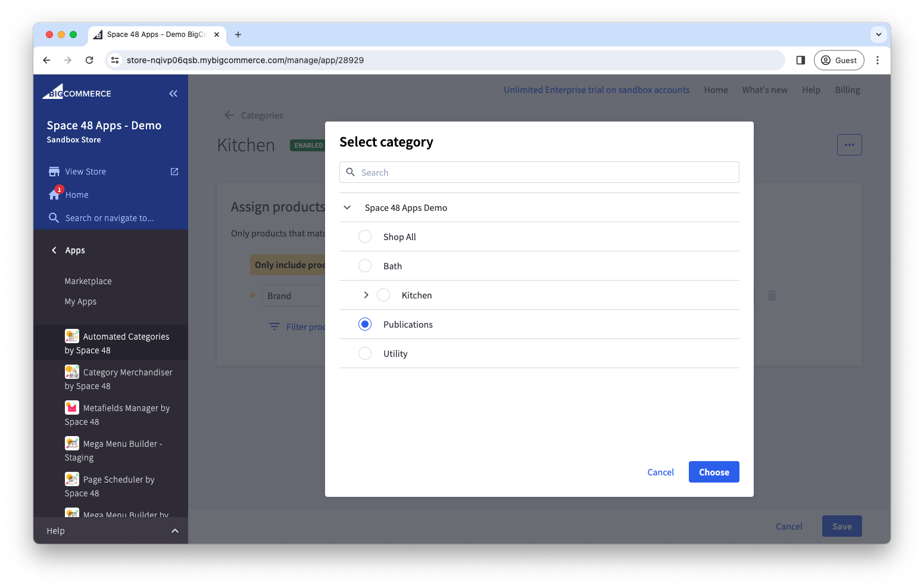Image resolution: width=924 pixels, height=588 pixels.
Task: Open My Apps in the sidebar
Action: pyautogui.click(x=80, y=301)
